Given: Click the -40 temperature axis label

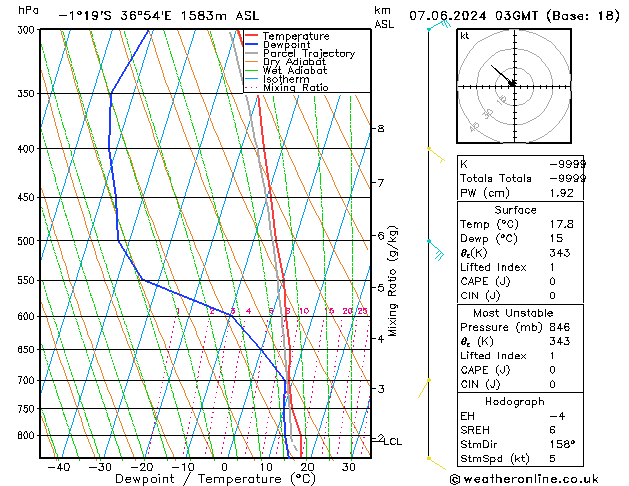Looking at the screenshot, I should click(59, 468).
